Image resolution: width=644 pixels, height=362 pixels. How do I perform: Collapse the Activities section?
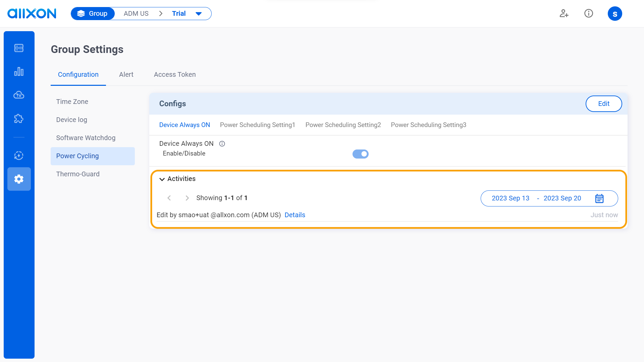(x=162, y=179)
